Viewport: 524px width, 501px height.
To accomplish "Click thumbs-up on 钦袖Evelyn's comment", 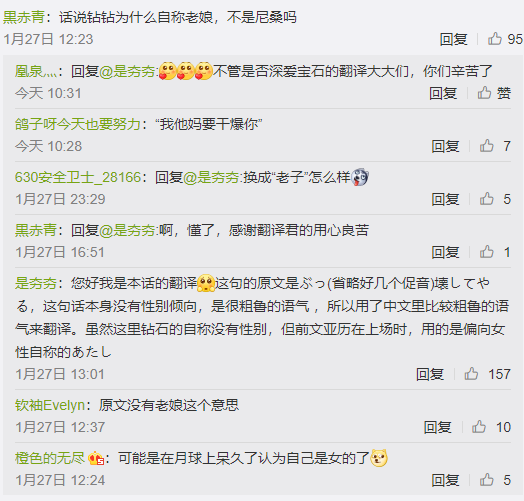I will click(479, 427).
